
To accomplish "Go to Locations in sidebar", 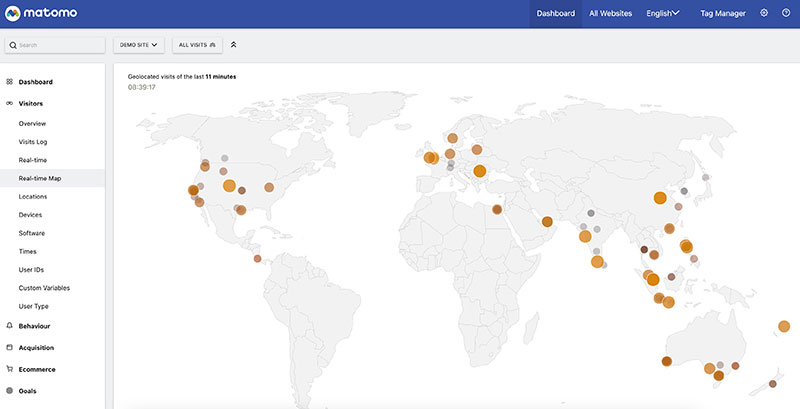I will pos(33,196).
